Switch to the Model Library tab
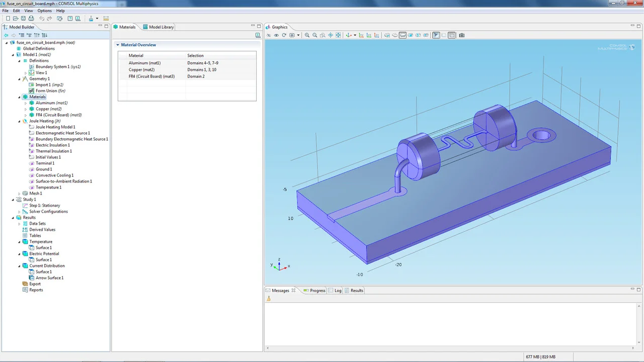Screen dimensions: 644x362 point(161,27)
